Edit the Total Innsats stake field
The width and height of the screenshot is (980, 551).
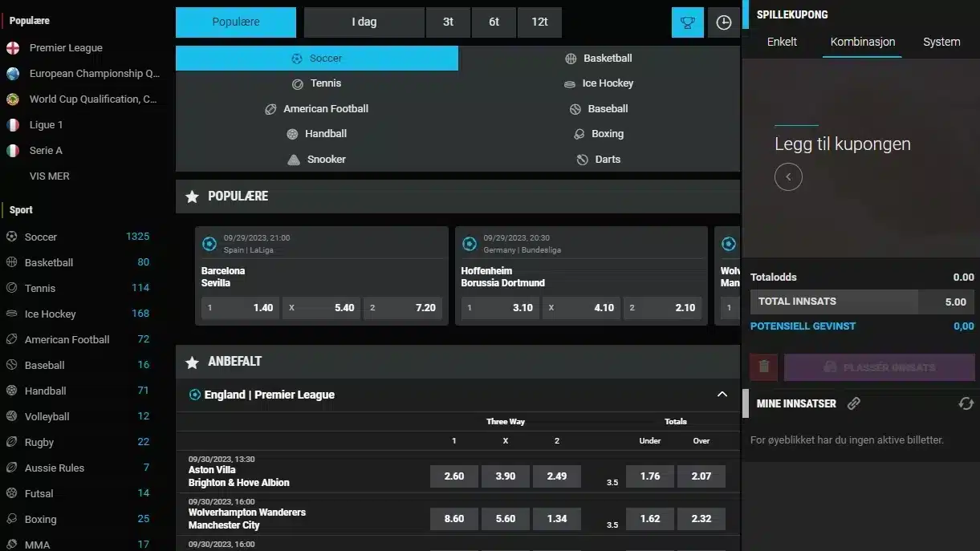tap(945, 302)
